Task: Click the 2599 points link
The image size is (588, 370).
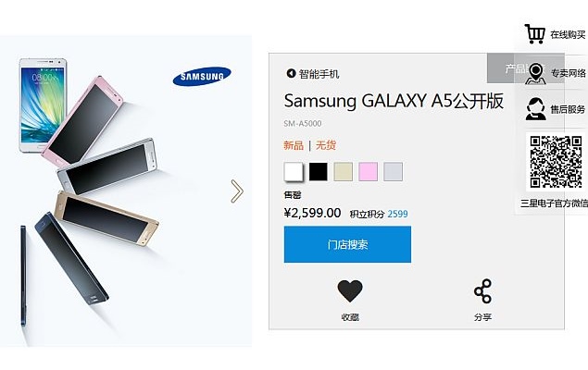Action: coord(397,214)
